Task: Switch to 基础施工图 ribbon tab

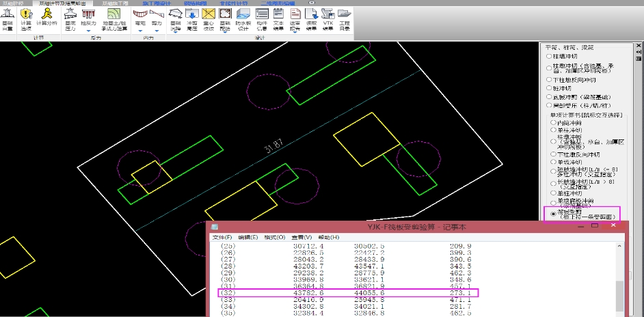Action: 115,3
